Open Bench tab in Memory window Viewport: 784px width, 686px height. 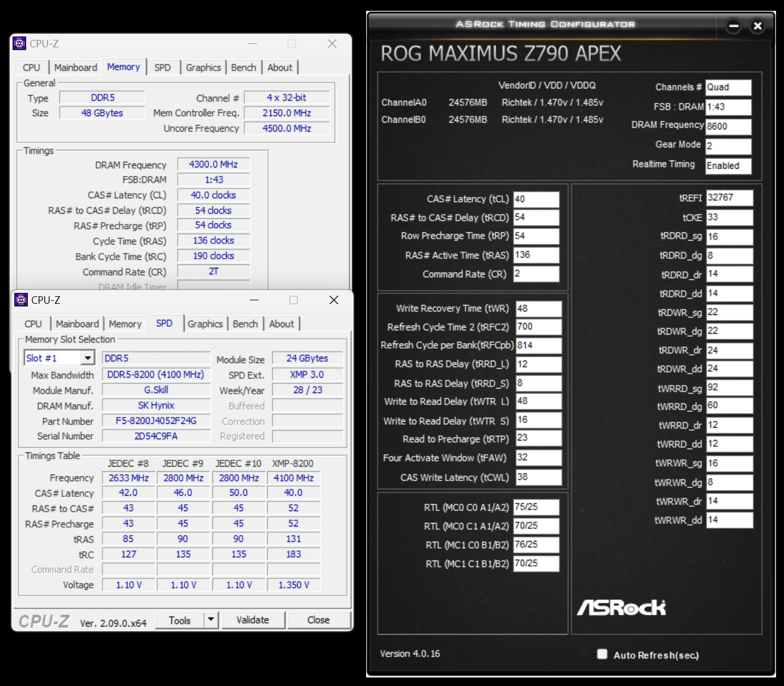coord(244,67)
